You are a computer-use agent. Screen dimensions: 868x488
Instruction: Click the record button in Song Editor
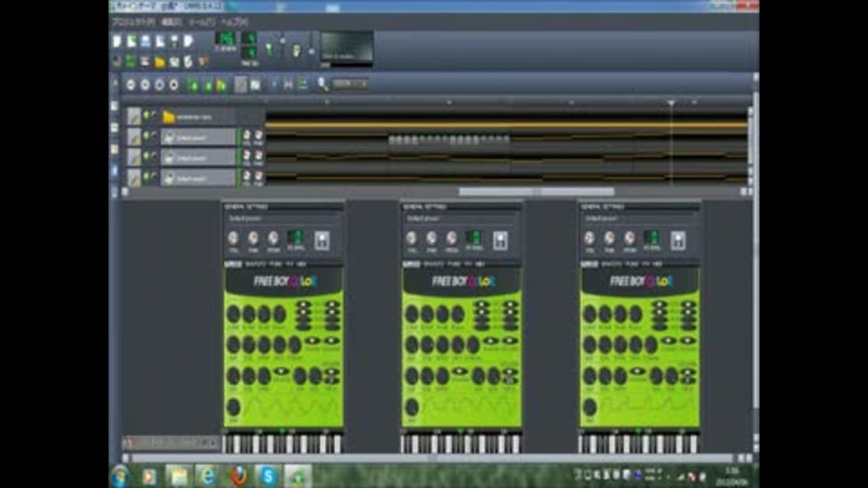[145, 85]
